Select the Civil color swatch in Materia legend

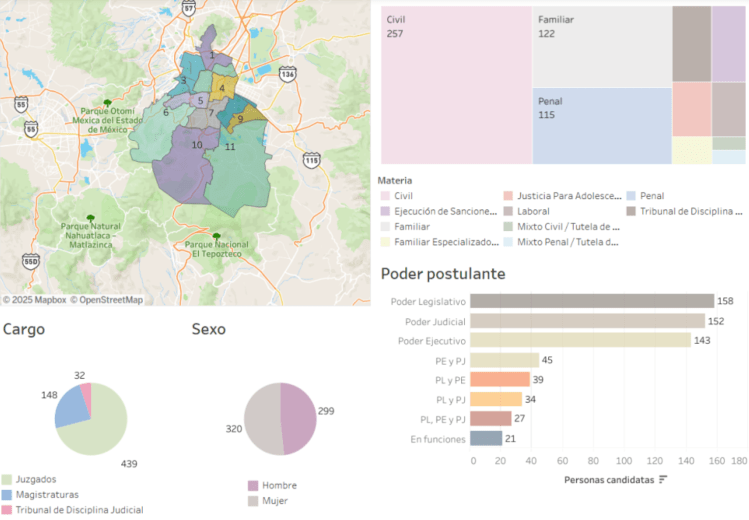coord(384,196)
